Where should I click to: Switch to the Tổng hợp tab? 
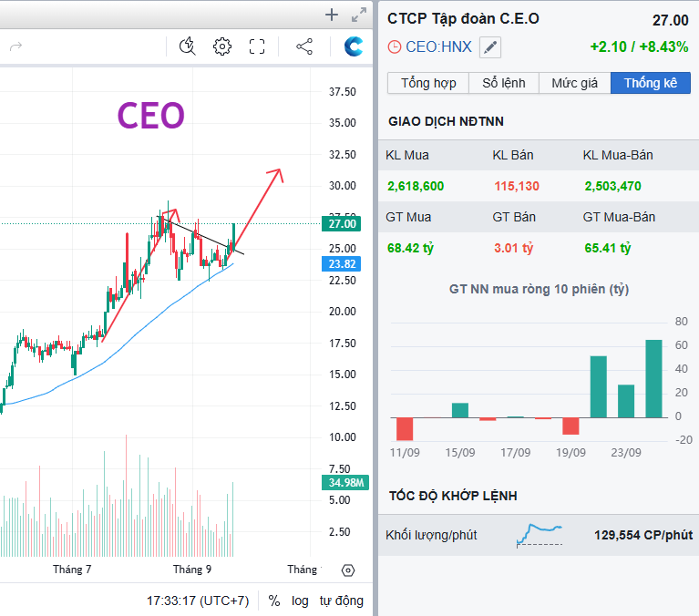(x=428, y=83)
